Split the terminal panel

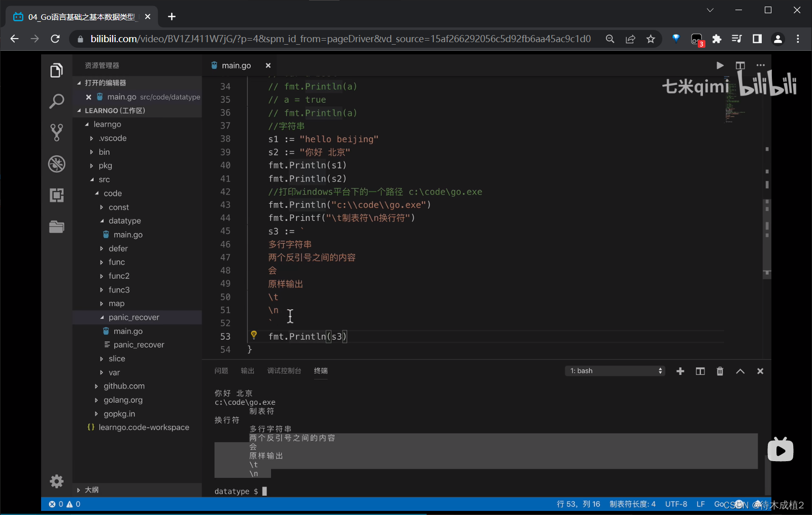click(700, 371)
